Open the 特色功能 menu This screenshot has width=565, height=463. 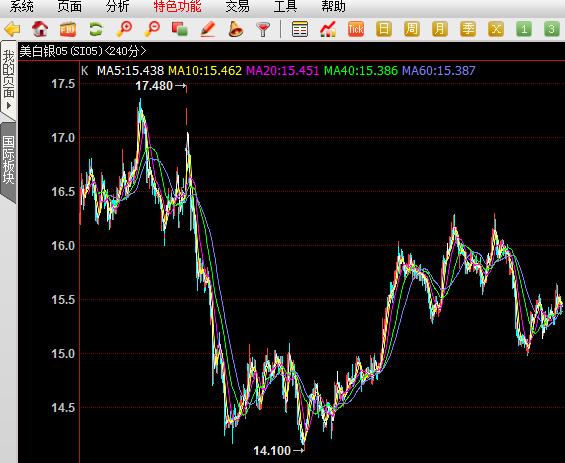point(177,6)
